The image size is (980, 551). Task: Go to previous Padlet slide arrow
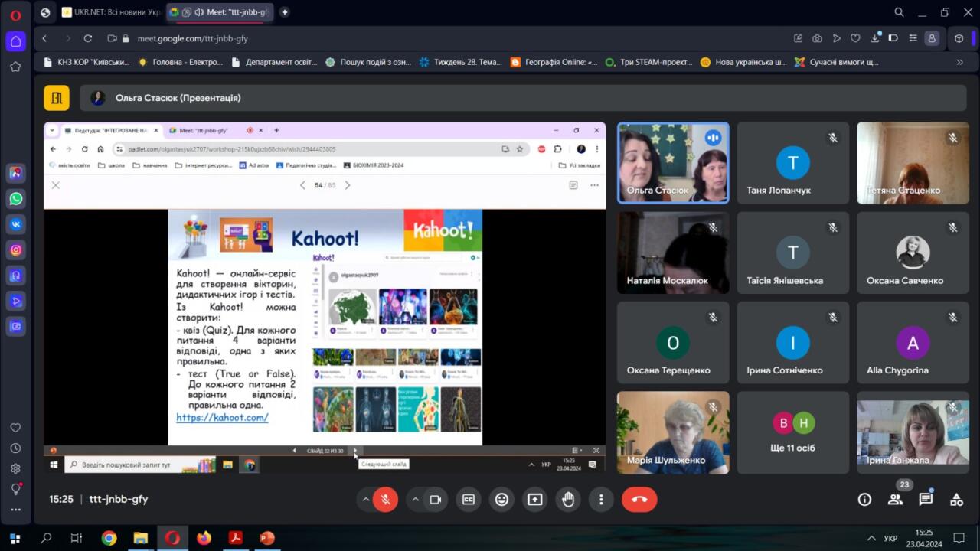pyautogui.click(x=302, y=185)
